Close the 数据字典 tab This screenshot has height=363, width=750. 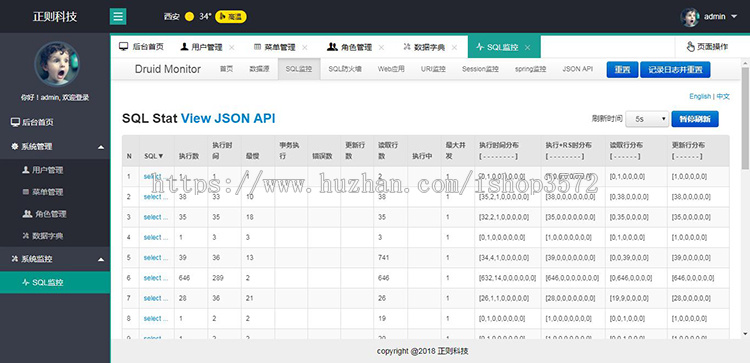point(454,47)
